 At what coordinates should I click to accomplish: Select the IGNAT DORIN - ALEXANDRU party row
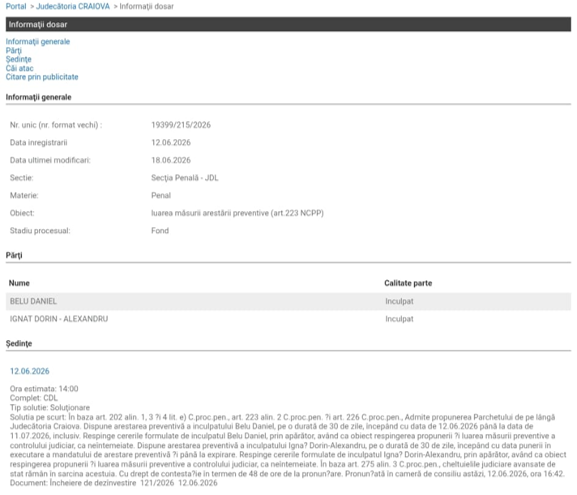point(288,319)
